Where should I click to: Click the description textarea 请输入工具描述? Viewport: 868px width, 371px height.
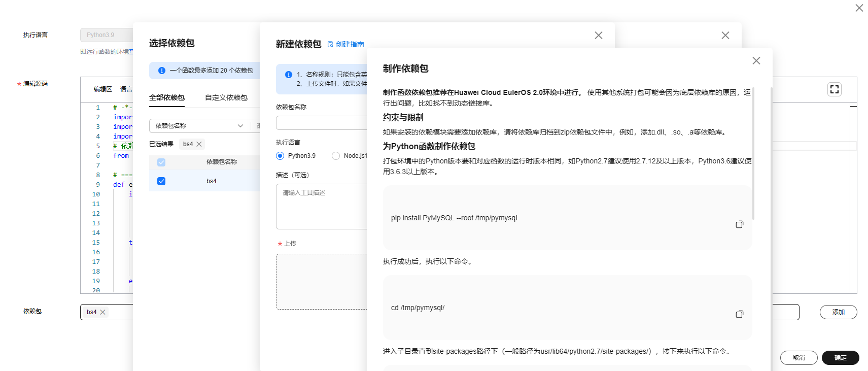pyautogui.click(x=321, y=207)
